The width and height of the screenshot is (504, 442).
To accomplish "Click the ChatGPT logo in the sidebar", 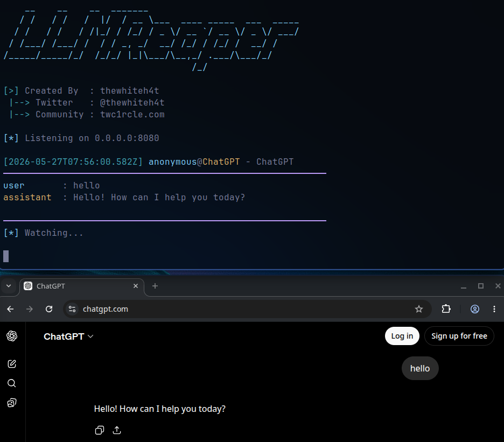I will coord(12,336).
